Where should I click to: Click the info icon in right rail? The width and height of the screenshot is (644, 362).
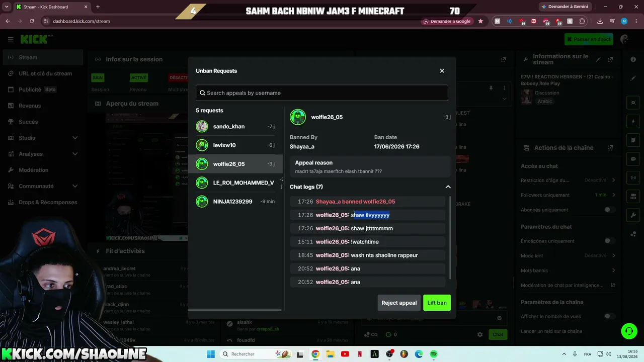[x=633, y=59]
